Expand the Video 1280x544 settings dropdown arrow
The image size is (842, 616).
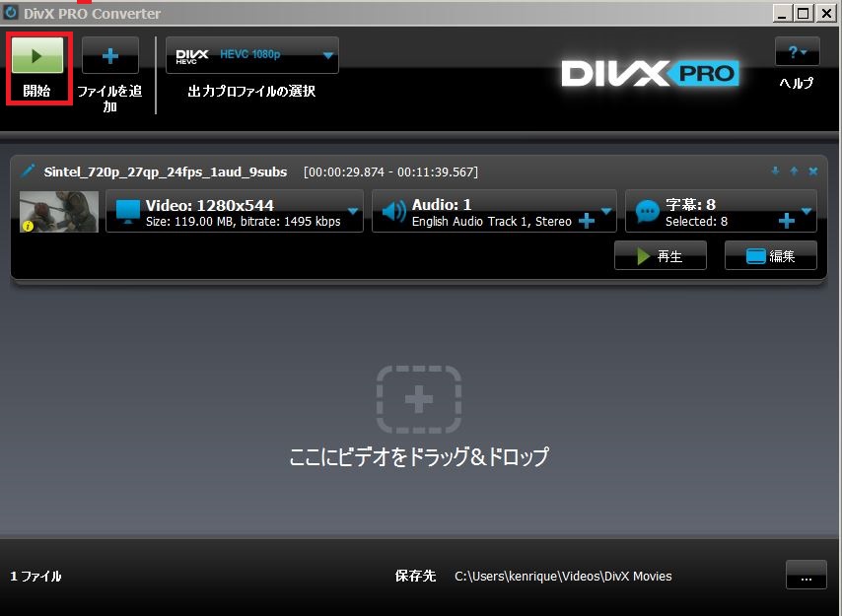[353, 210]
